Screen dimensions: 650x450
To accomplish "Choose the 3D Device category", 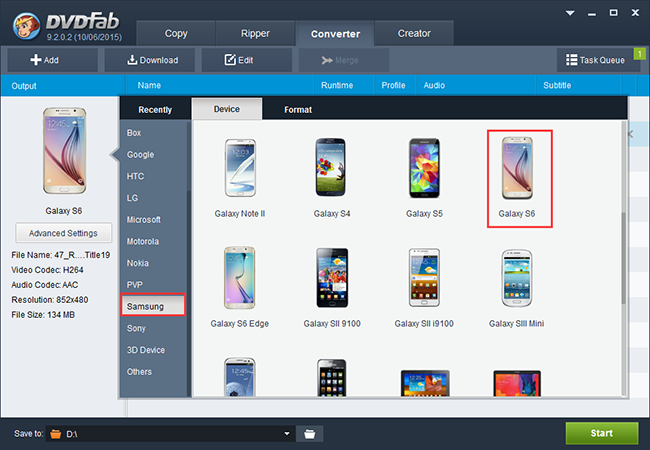I will [x=153, y=350].
